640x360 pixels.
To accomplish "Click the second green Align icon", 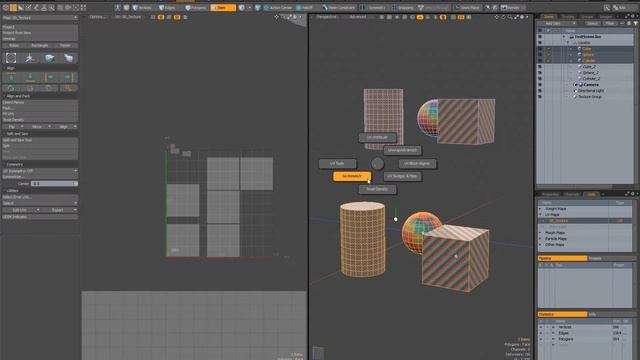I will [30, 77].
